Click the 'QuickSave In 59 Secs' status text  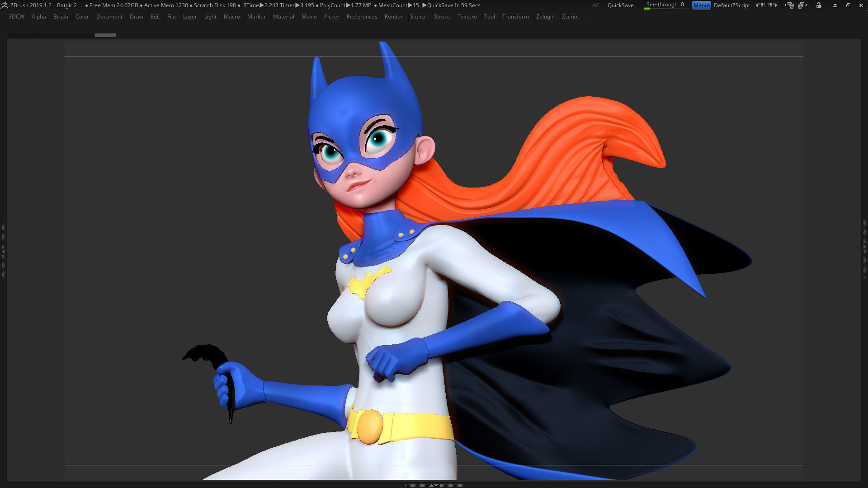pos(454,5)
